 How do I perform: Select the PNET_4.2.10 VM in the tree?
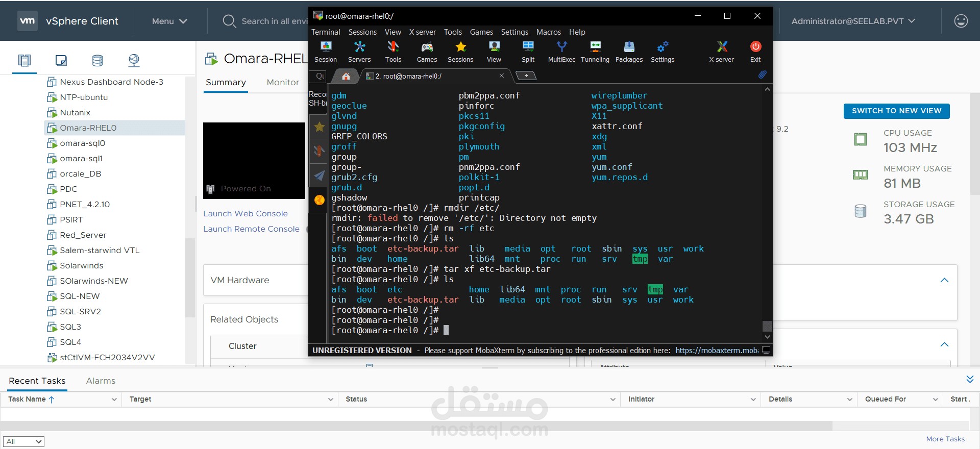tap(85, 204)
